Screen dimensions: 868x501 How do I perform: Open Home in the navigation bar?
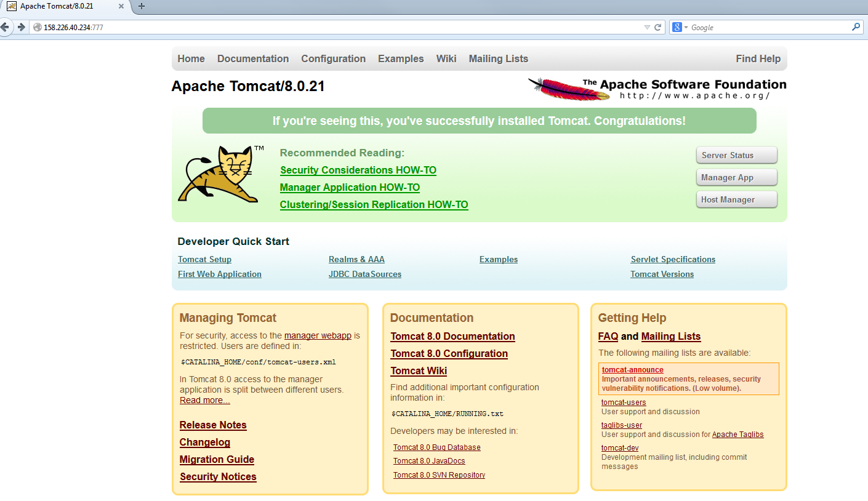coord(191,59)
